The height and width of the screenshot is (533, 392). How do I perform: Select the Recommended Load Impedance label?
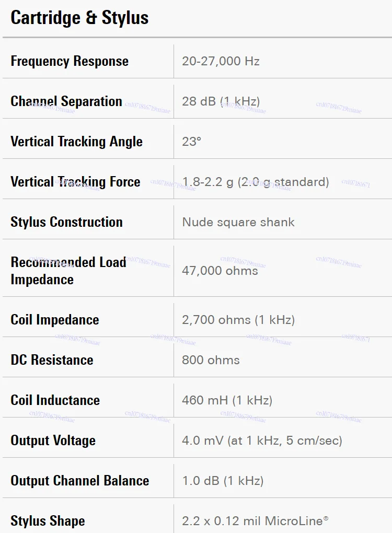click(68, 271)
